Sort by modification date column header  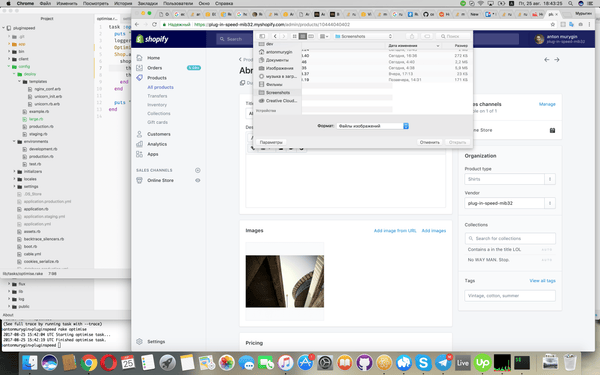[413, 46]
